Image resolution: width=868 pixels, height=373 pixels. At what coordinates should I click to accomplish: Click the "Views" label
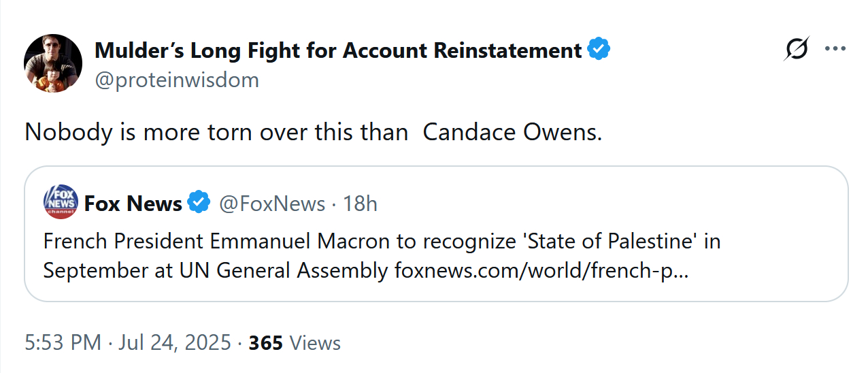click(315, 342)
